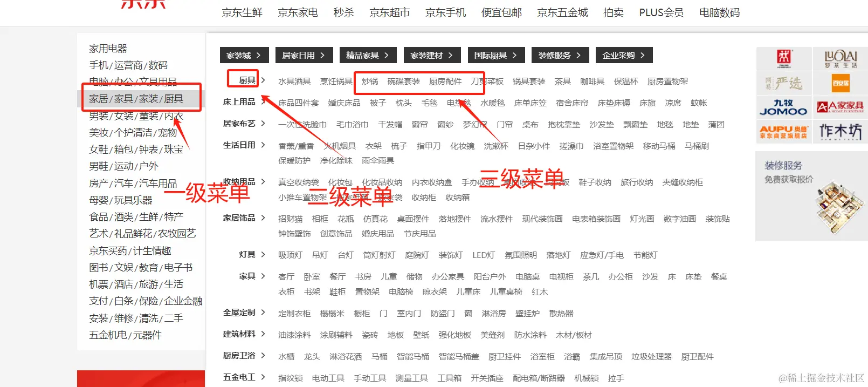The width and height of the screenshot is (868, 387).
Task: Expand the 生活日用 category arrow
Action: pos(263,145)
